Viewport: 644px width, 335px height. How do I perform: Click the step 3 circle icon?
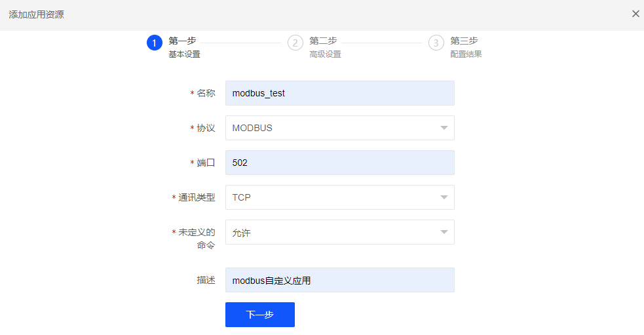tap(436, 43)
